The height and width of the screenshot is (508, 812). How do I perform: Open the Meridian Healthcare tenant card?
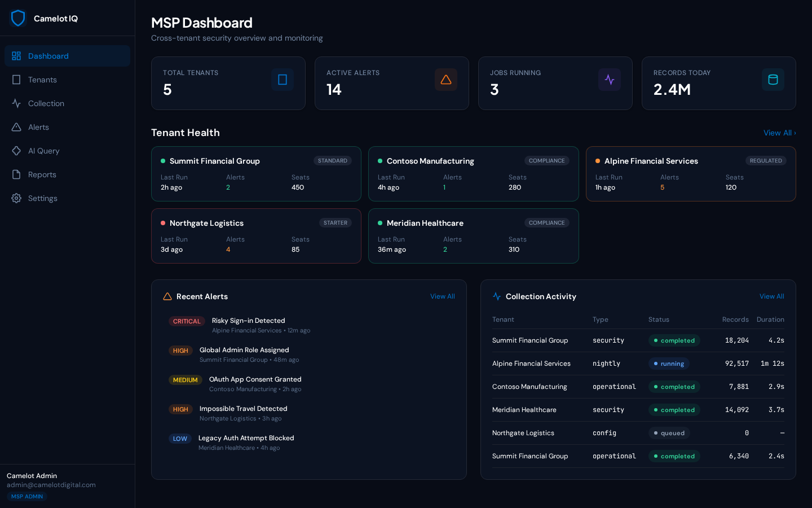point(474,236)
